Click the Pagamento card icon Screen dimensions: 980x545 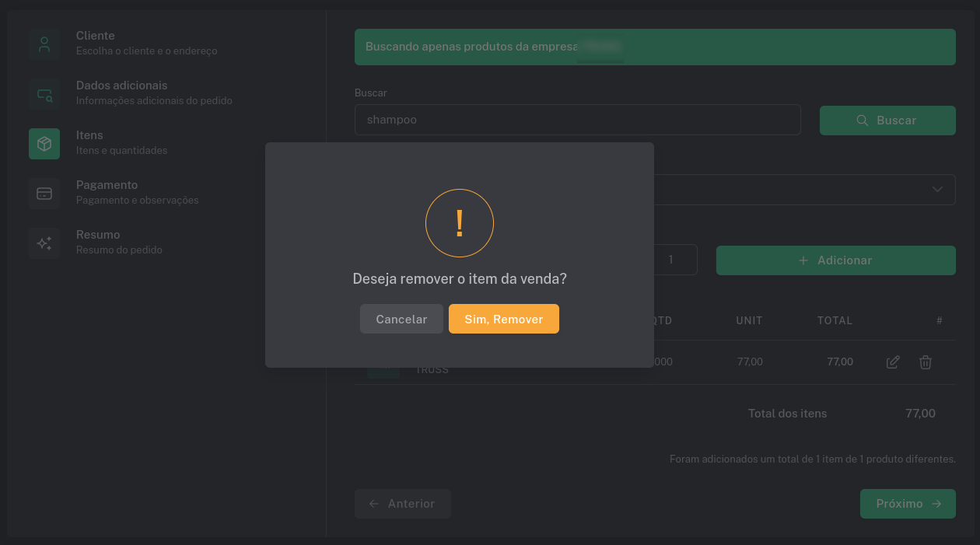coord(44,194)
